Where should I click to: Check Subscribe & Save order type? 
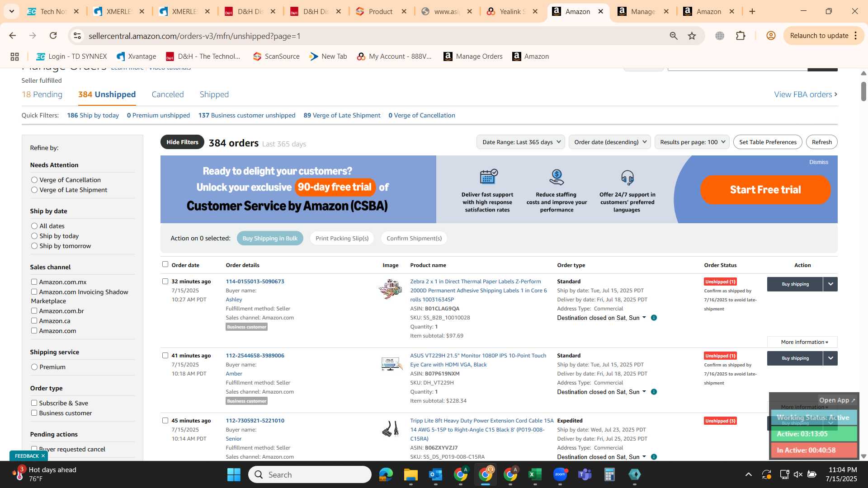point(34,403)
